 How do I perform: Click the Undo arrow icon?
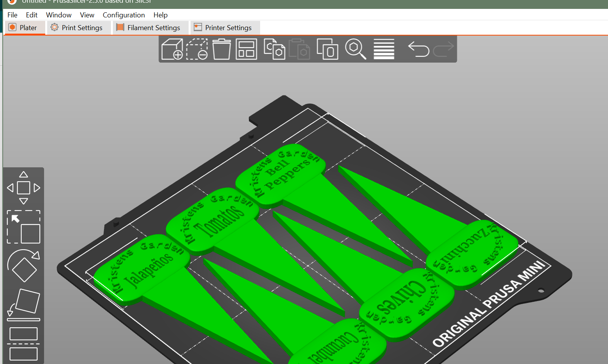(x=419, y=49)
